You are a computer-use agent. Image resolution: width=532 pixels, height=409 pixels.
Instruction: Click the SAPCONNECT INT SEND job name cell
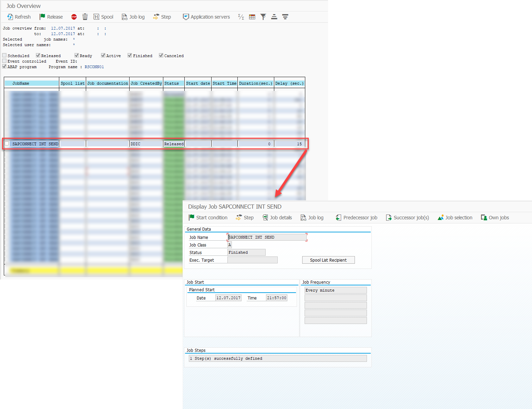[35, 144]
